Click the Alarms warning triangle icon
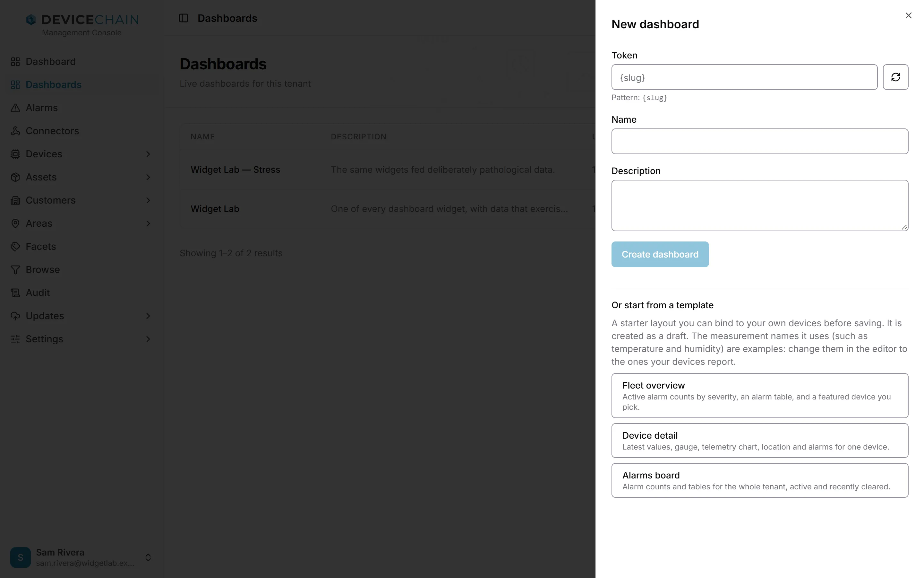 click(x=15, y=108)
